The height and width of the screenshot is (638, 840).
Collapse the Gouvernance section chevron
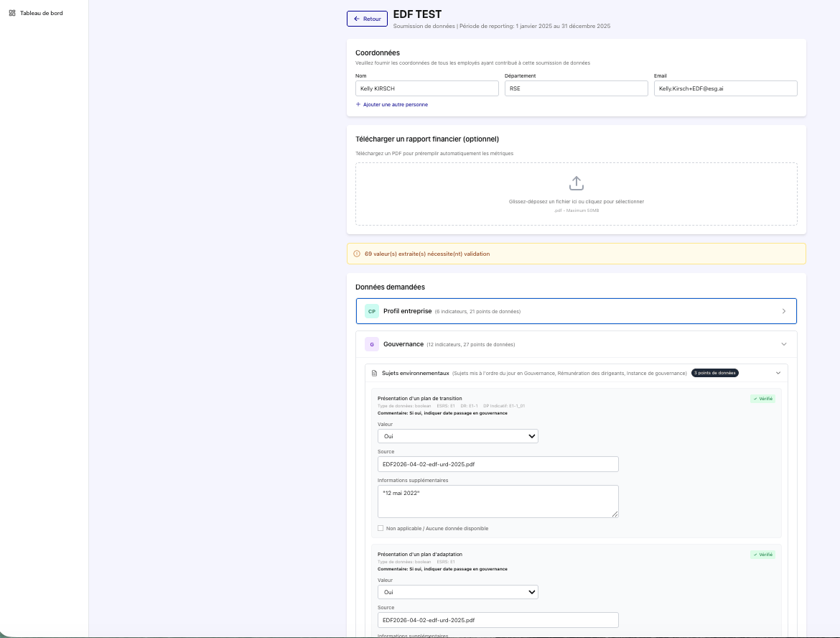coord(784,344)
